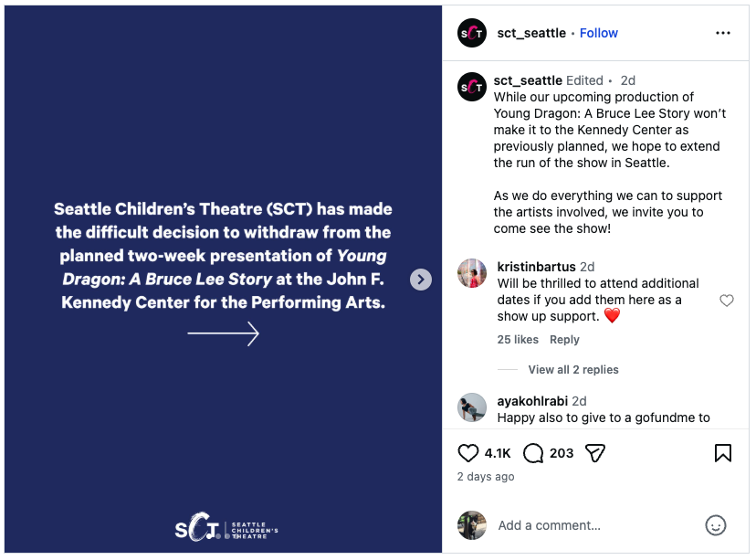
Task: Follow the sct_seattle account
Action: pos(599,33)
